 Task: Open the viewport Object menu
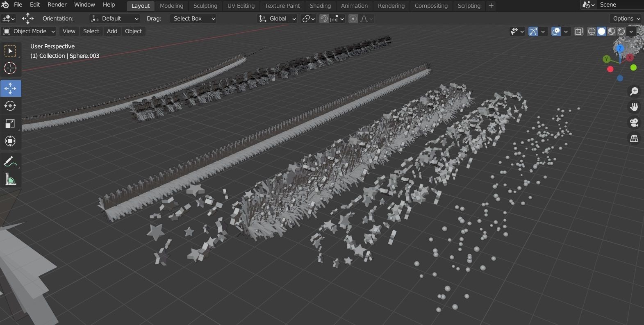click(133, 31)
